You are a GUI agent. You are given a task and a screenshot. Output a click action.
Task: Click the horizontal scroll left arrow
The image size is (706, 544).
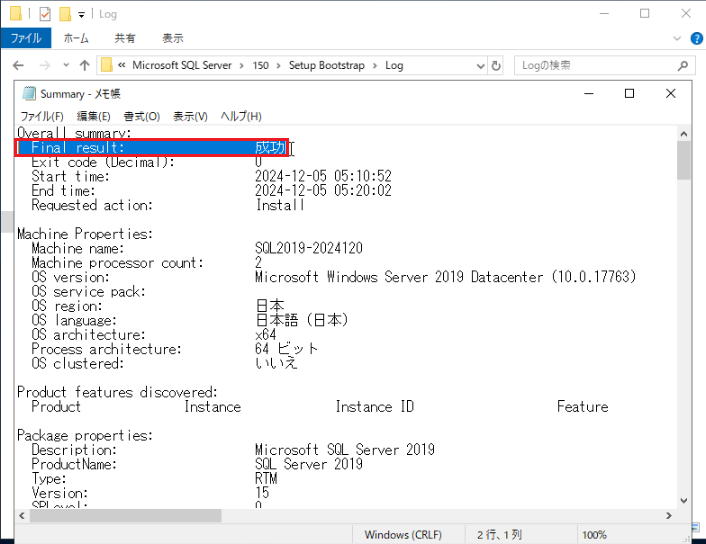click(22, 515)
